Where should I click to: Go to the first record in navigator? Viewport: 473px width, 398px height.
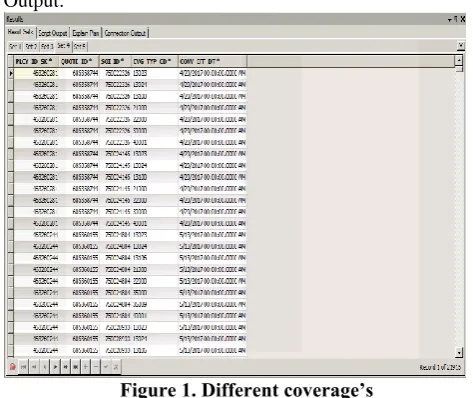pos(23,367)
